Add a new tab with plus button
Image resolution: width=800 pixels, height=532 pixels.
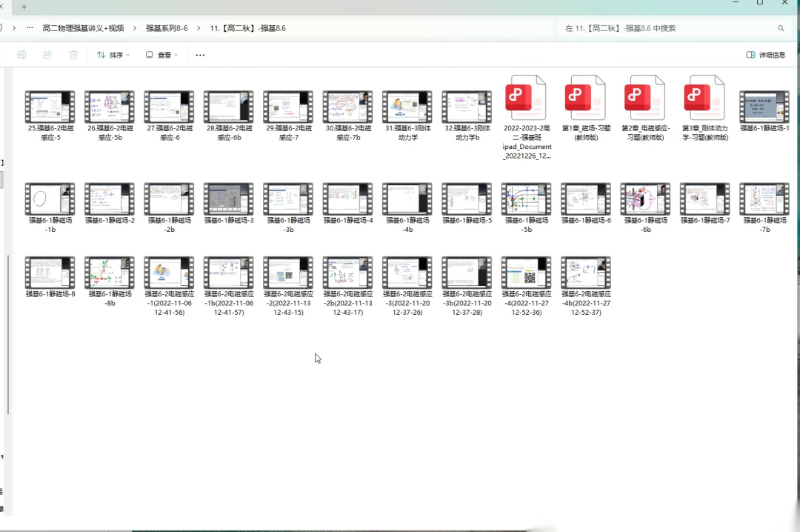click(x=24, y=6)
